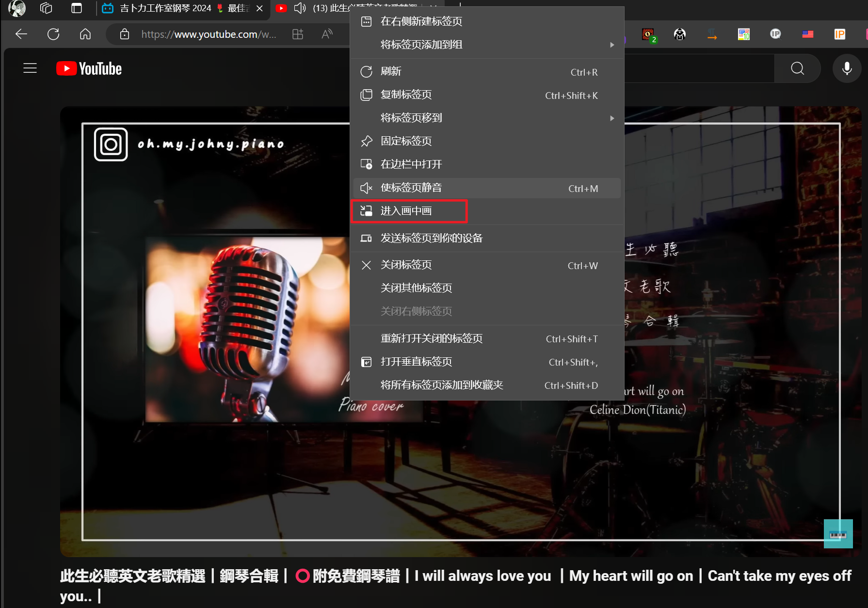This screenshot has height=608, width=868.
Task: Expand the '将标签页添加到组' submenu arrow
Action: click(x=612, y=45)
